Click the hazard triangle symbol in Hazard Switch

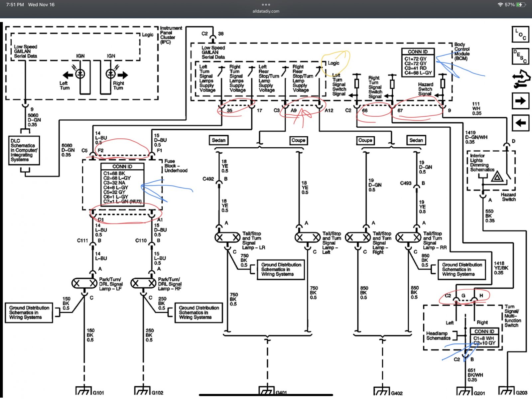(x=497, y=176)
